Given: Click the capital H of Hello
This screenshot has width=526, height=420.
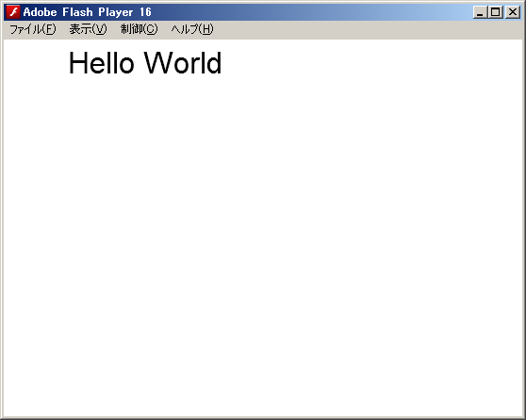Looking at the screenshot, I should tap(78, 63).
